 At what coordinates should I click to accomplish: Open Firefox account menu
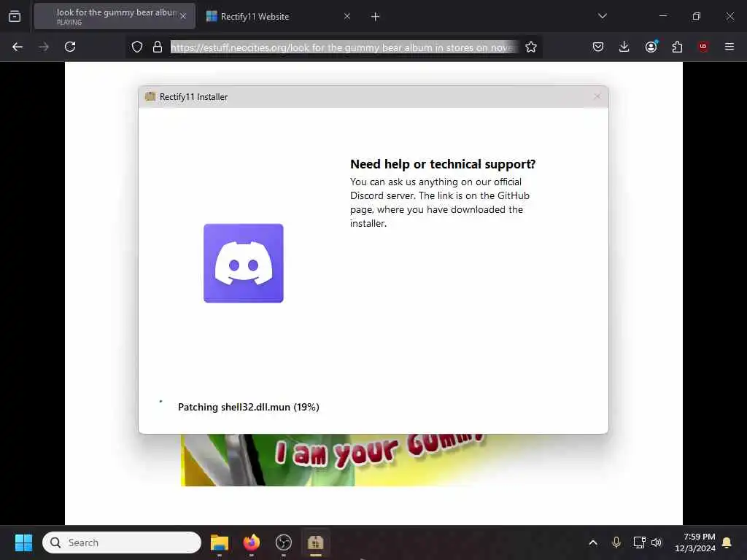[651, 47]
